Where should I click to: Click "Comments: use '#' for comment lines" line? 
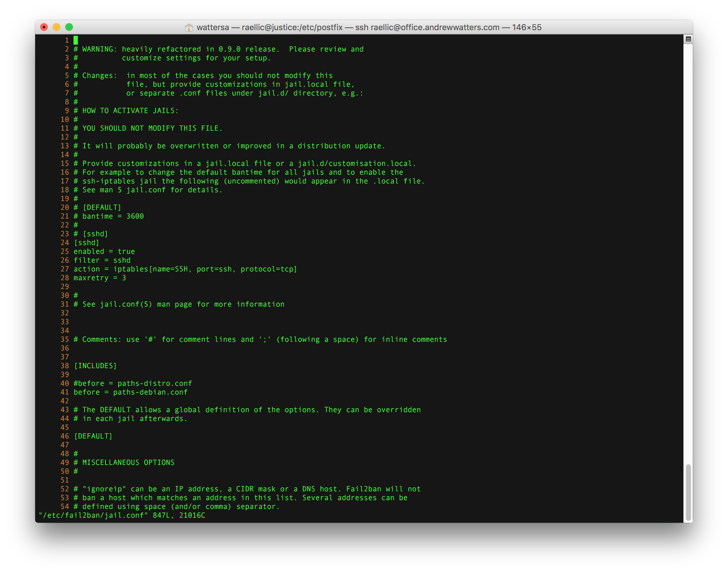(260, 340)
